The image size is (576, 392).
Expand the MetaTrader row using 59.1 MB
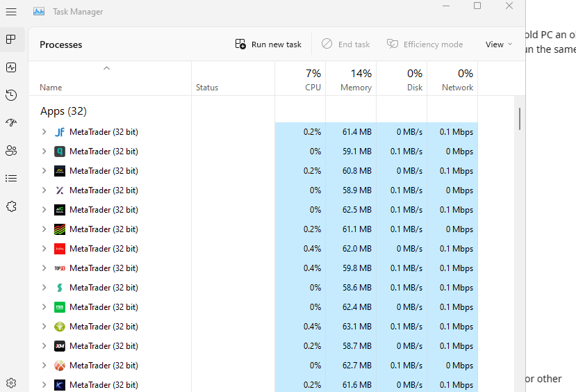(x=44, y=152)
